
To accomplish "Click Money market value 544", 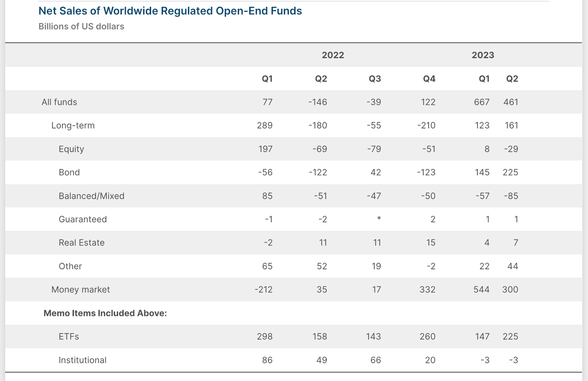I will [481, 290].
